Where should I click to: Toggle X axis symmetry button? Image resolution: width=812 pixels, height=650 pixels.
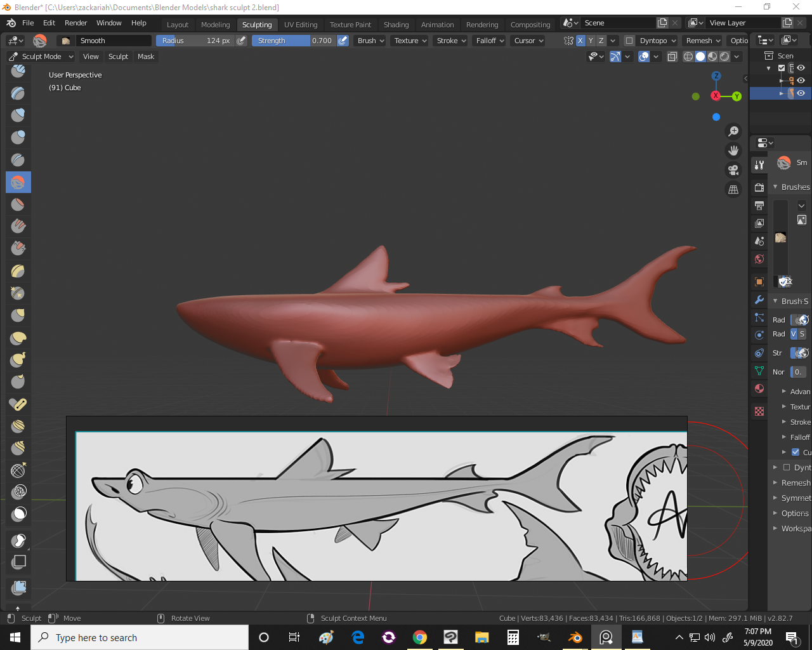pos(580,41)
